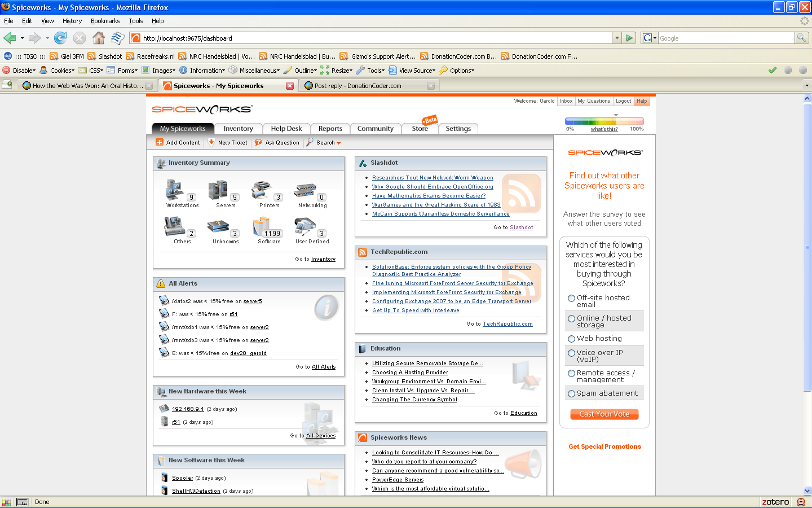This screenshot has height=508, width=812.
Task: Open the Cookies dropdown menu
Action: click(x=58, y=71)
